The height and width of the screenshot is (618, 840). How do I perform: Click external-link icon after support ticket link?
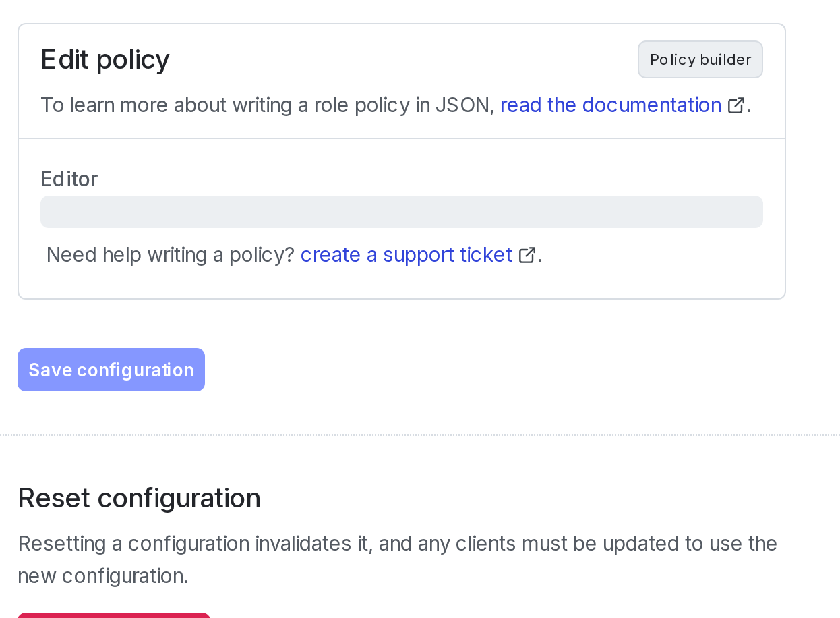(x=527, y=255)
